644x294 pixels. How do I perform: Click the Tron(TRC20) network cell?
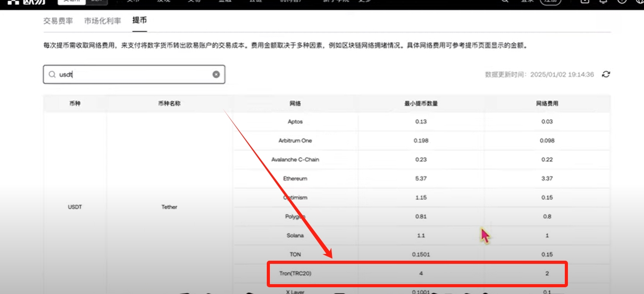(295, 273)
